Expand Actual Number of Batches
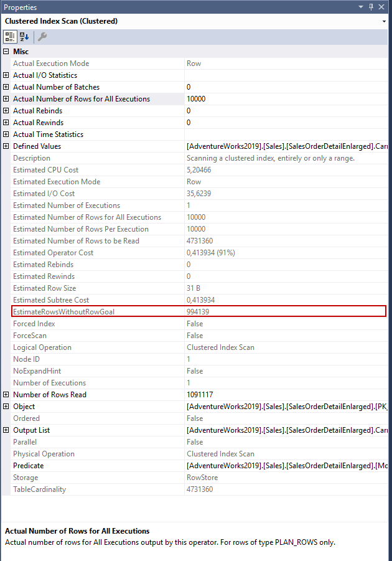The height and width of the screenshot is (561, 392). click(x=6, y=87)
